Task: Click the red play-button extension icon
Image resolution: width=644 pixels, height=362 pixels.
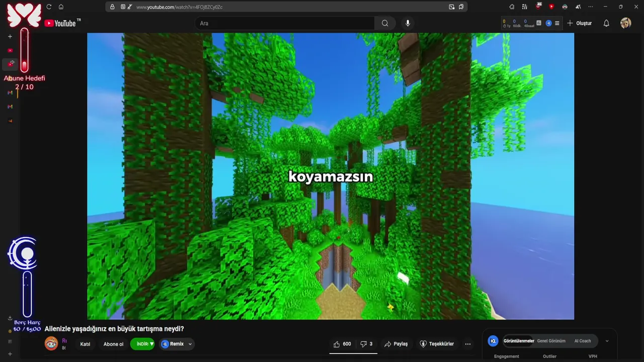Action: click(551, 7)
